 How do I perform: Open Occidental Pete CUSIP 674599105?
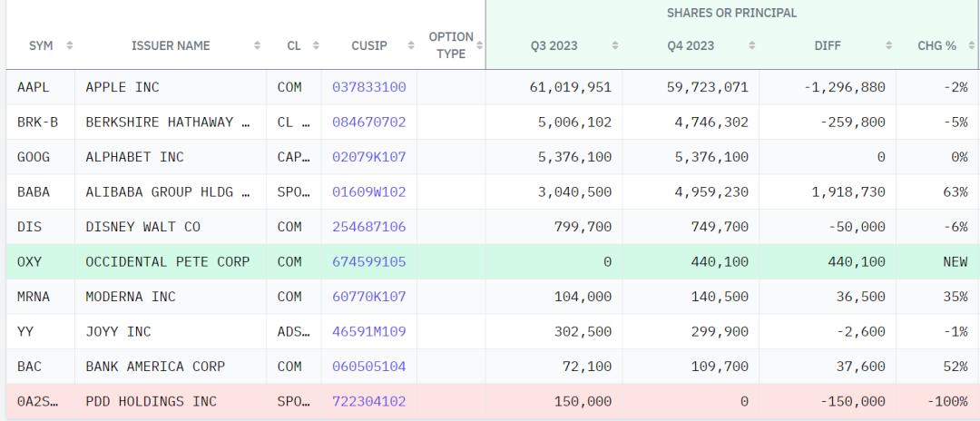click(x=368, y=261)
